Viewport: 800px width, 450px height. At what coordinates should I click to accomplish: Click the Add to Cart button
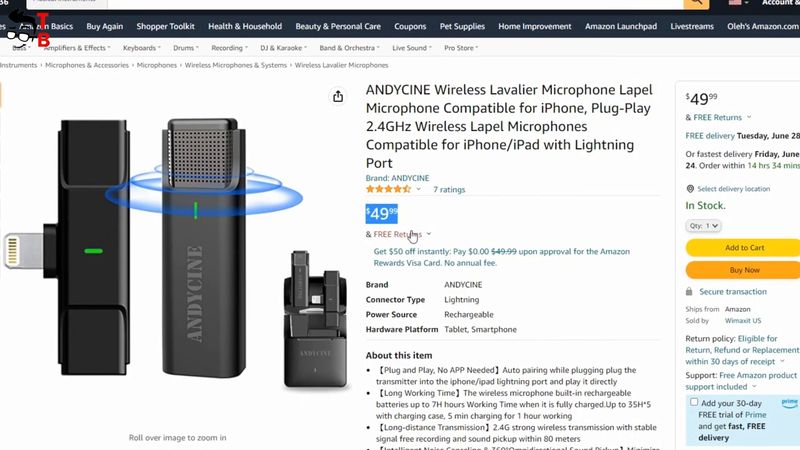tap(744, 247)
